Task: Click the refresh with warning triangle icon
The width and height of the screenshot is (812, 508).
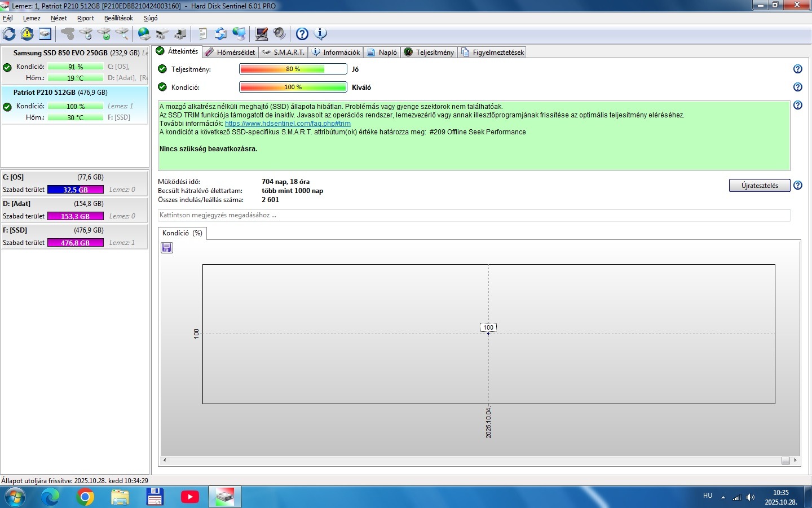Action: pos(27,34)
